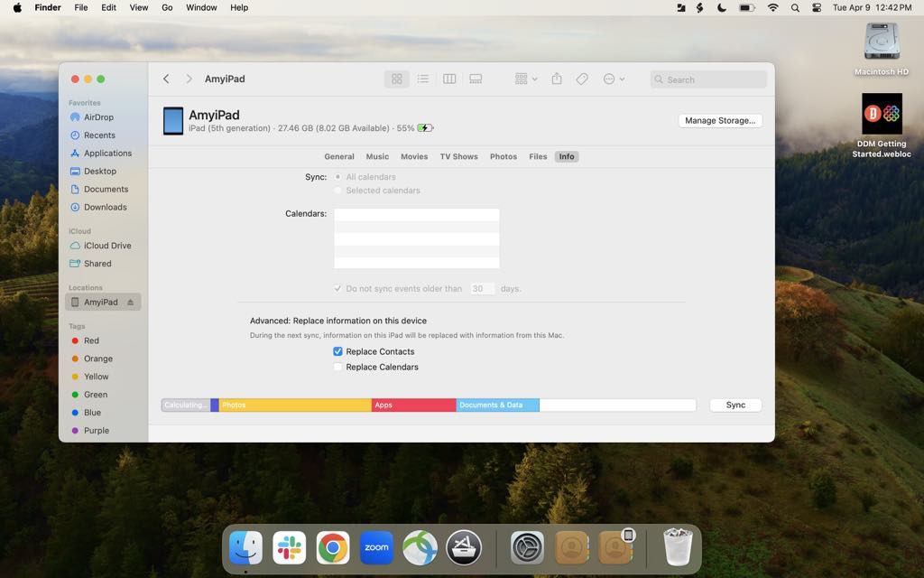
Task: Open the Group By dropdown
Action: 525,79
